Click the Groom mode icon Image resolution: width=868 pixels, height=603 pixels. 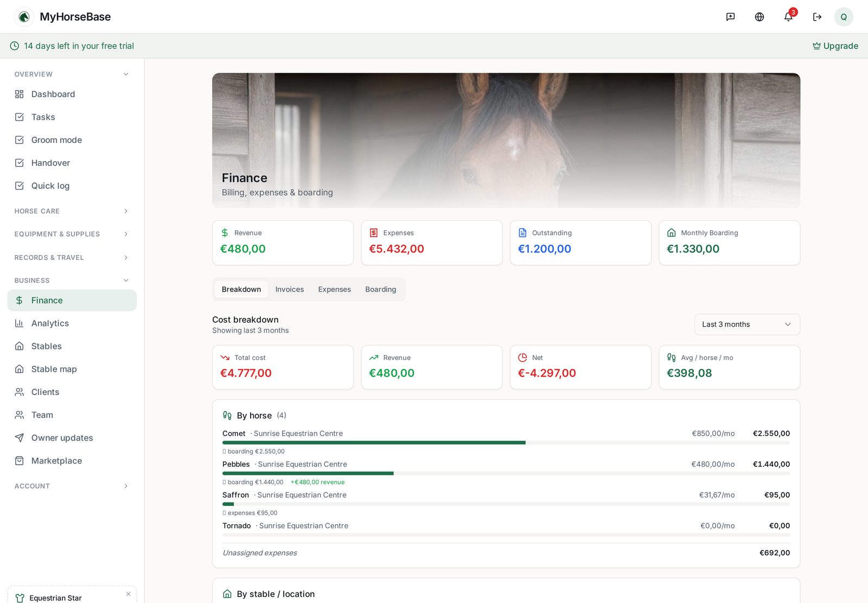click(20, 140)
